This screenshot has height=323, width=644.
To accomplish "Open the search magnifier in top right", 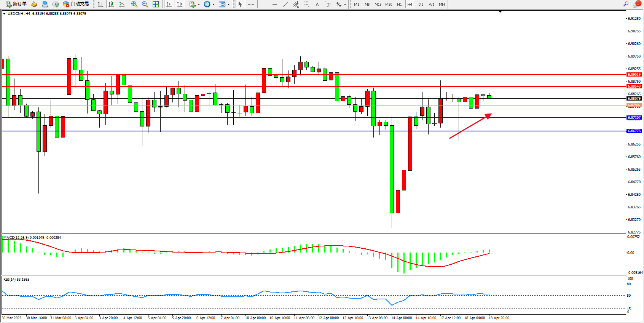I will [x=626, y=4].
